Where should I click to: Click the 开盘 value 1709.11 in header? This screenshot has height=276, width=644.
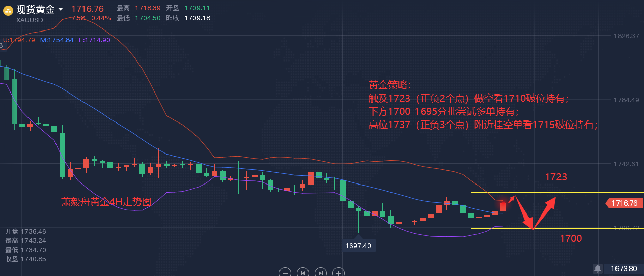[197, 8]
